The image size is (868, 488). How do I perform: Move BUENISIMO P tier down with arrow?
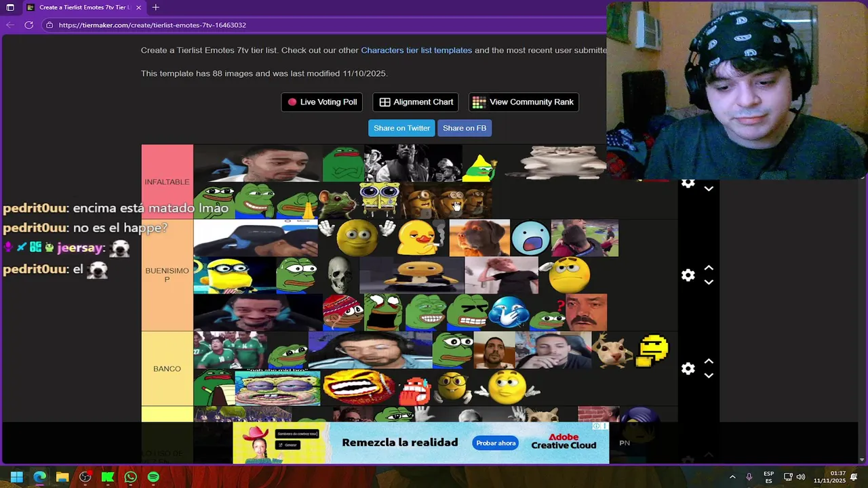coord(709,283)
